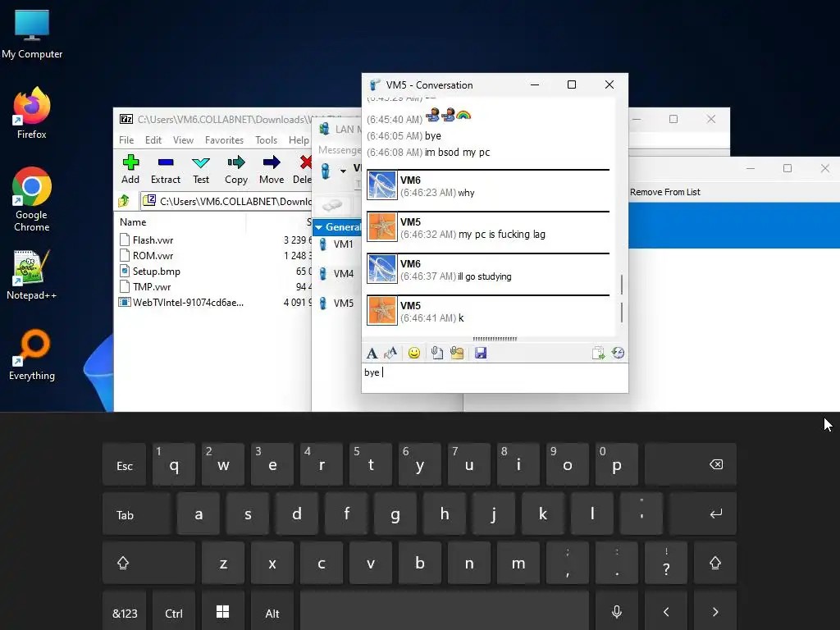Click Remove From List button
The width and height of the screenshot is (840, 630).
[x=664, y=192]
